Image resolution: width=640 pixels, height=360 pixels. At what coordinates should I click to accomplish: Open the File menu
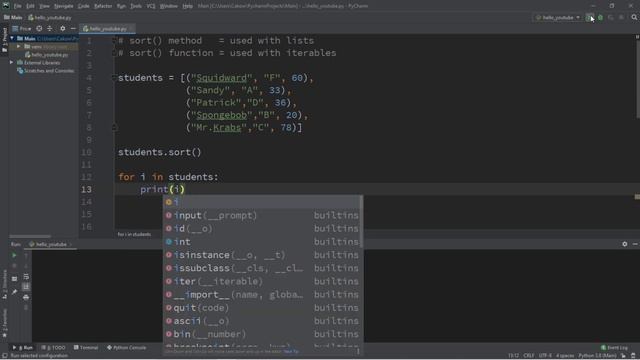(x=18, y=6)
